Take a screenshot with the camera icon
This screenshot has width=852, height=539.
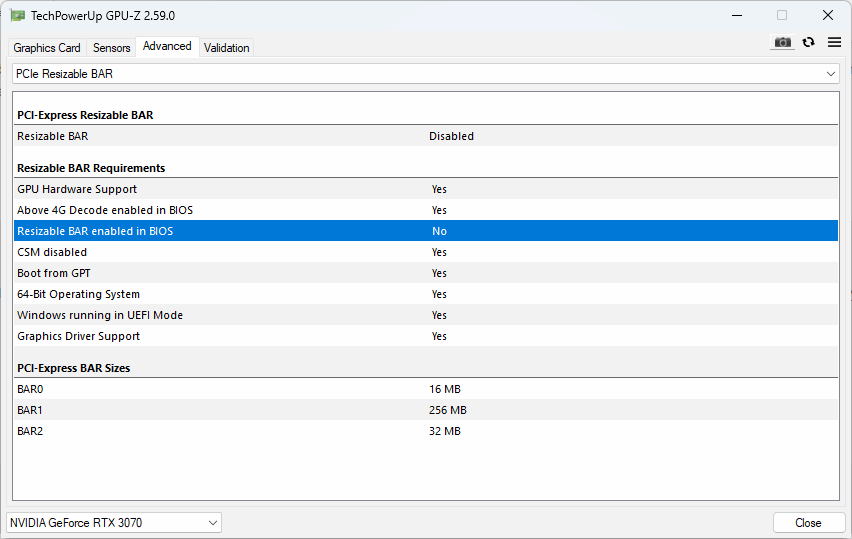782,42
